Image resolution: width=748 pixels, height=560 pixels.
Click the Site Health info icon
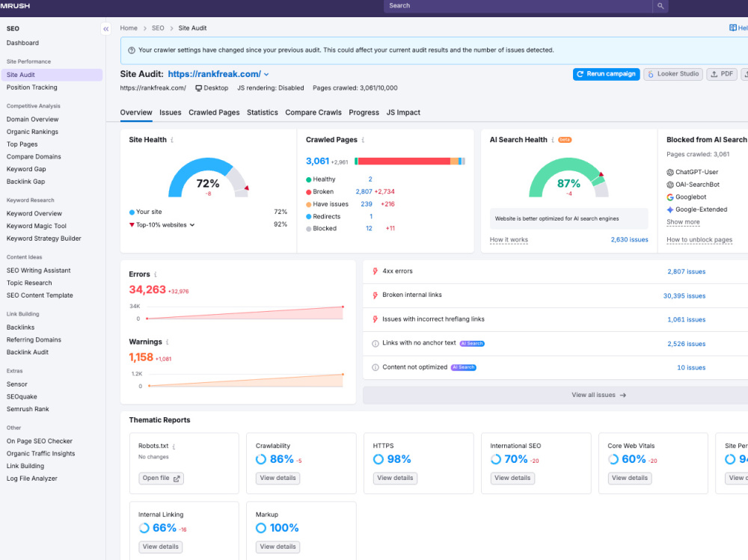[172, 140]
